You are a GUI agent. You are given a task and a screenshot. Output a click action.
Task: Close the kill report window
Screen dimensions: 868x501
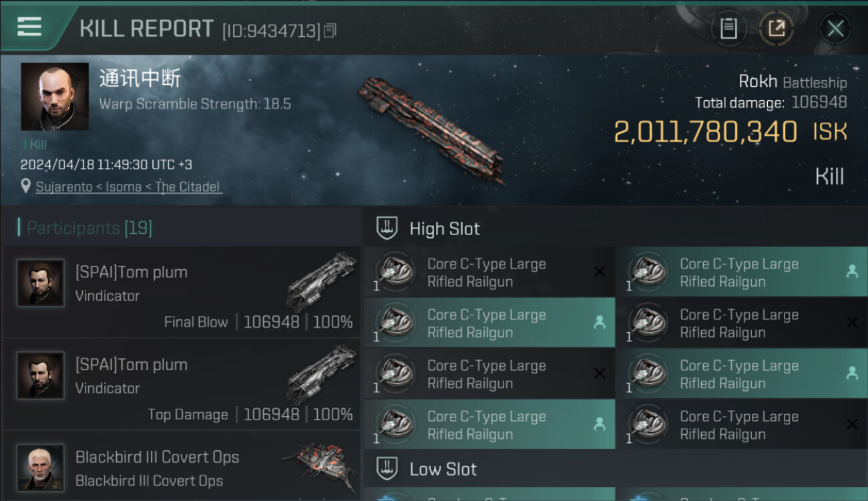pyautogui.click(x=835, y=29)
